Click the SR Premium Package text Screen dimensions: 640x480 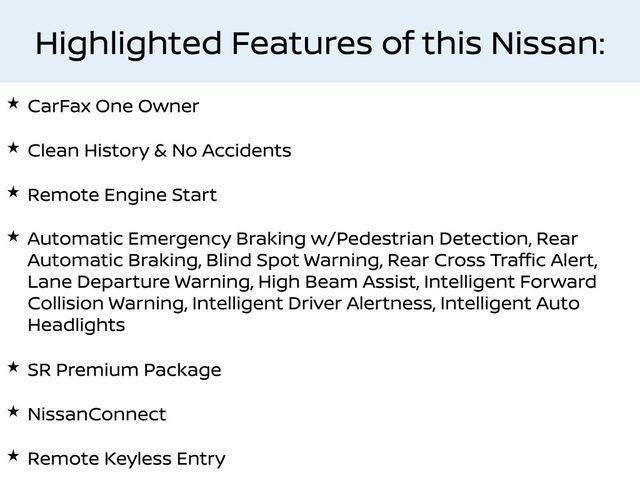(x=124, y=370)
